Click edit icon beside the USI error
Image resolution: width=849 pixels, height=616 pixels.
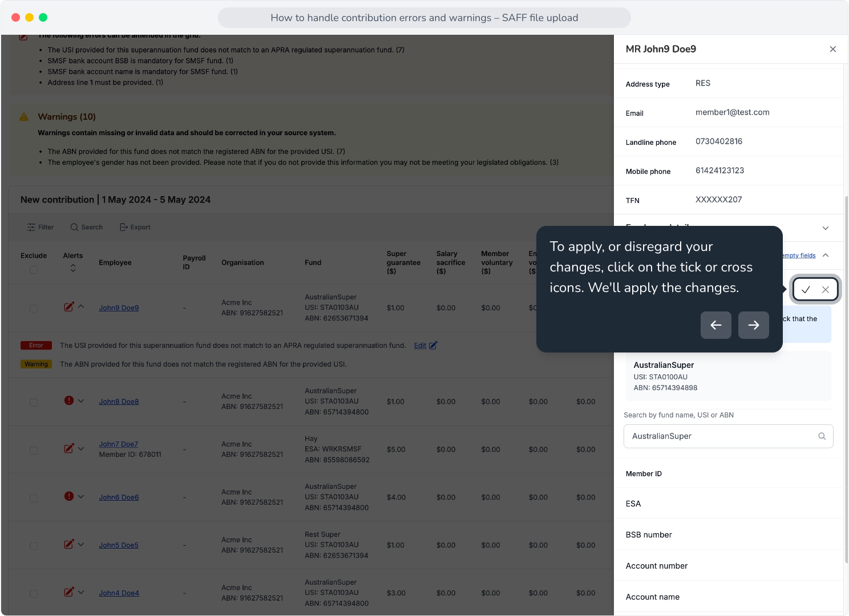[433, 345]
